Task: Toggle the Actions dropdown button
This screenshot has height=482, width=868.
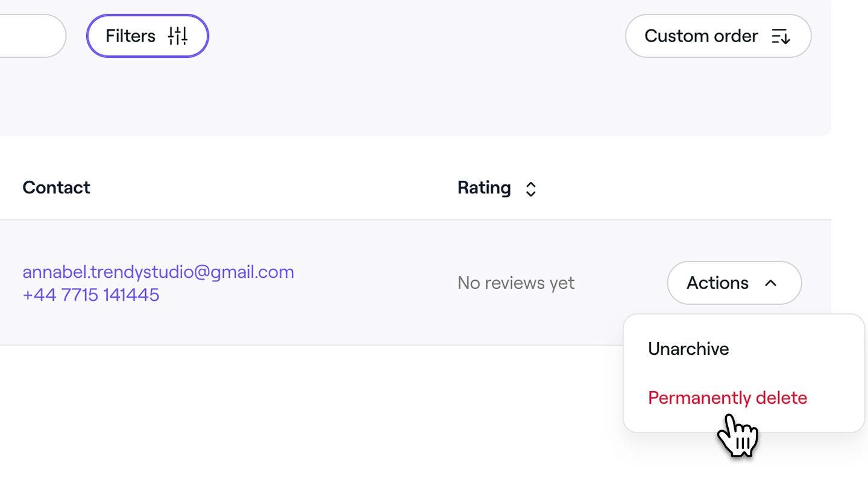Action: tap(734, 283)
